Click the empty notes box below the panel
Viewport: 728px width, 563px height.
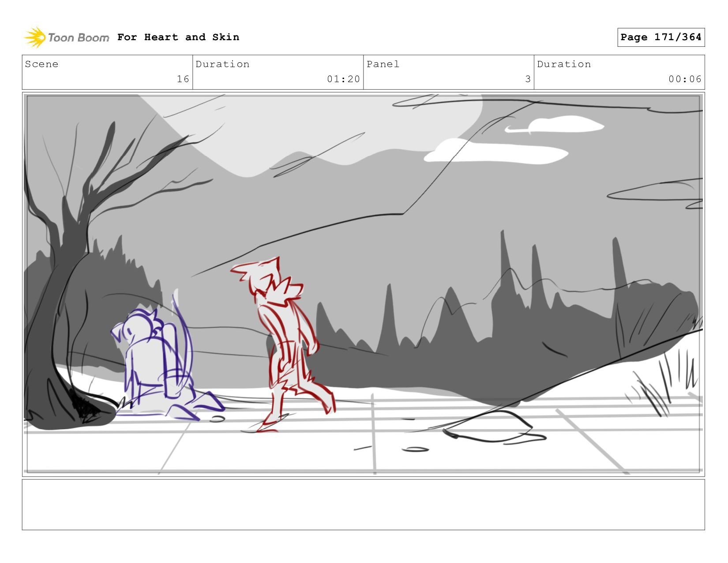coord(363,505)
